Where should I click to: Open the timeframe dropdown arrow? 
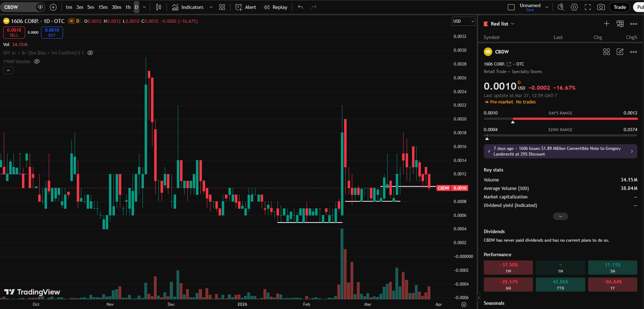(144, 7)
